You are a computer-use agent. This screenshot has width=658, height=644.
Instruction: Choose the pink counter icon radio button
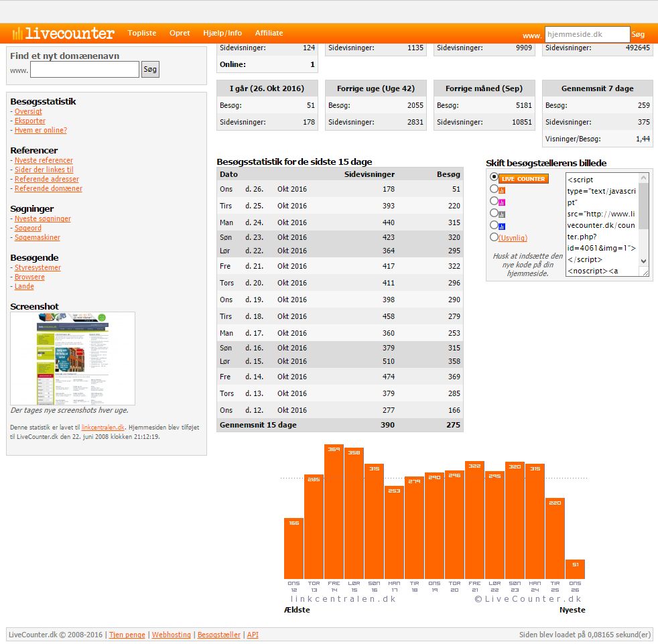(494, 201)
